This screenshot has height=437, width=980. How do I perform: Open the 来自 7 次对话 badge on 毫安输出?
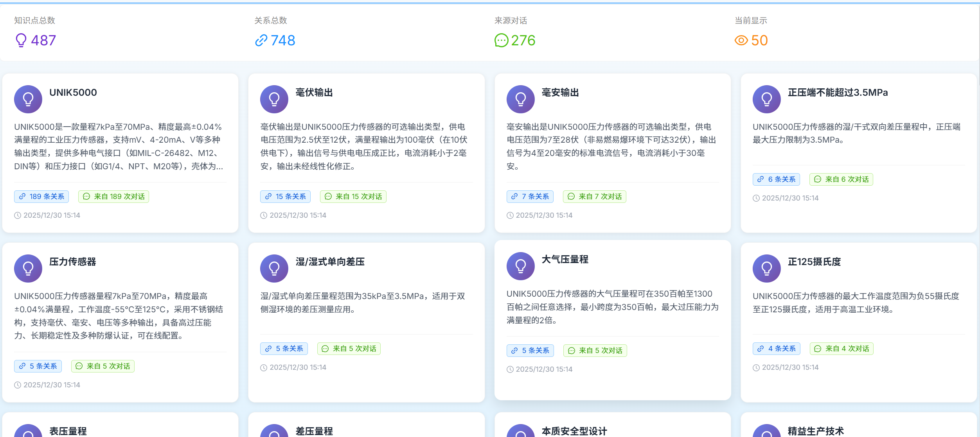click(594, 197)
